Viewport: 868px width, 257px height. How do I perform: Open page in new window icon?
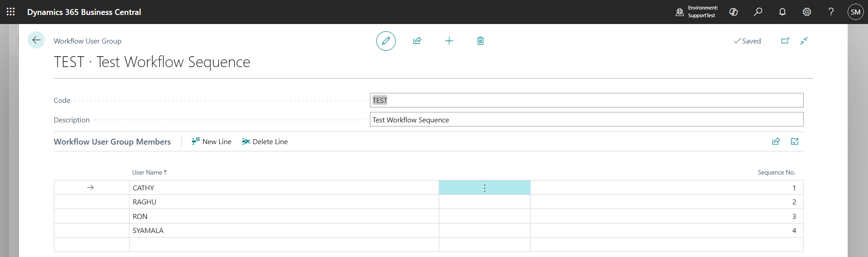[785, 41]
